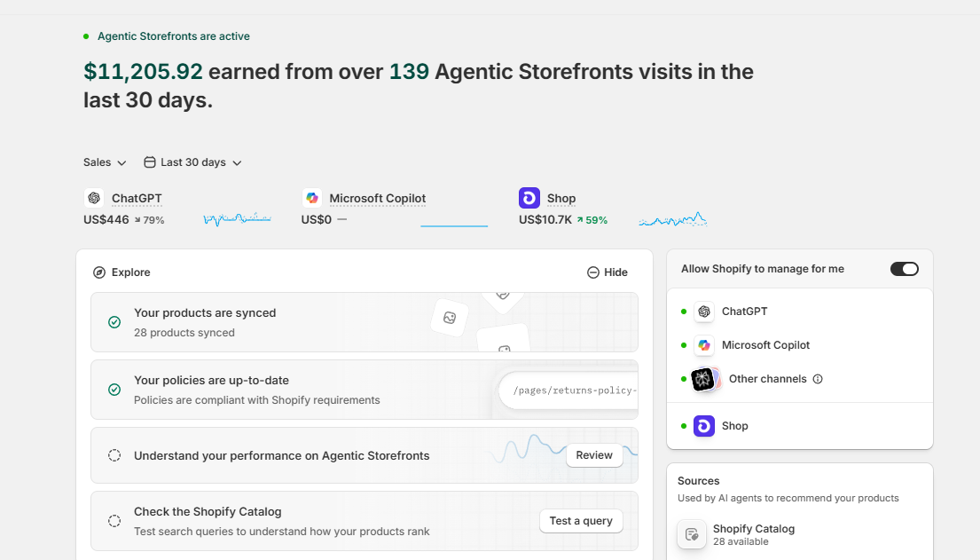Click the ChatGPT icon in manage channels panel
980x560 pixels.
pyautogui.click(x=704, y=312)
